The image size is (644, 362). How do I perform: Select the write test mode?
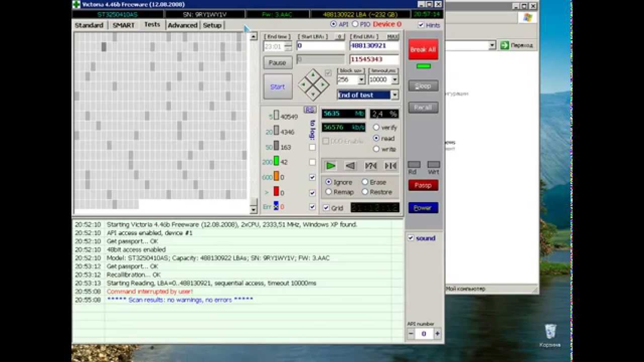coord(376,149)
